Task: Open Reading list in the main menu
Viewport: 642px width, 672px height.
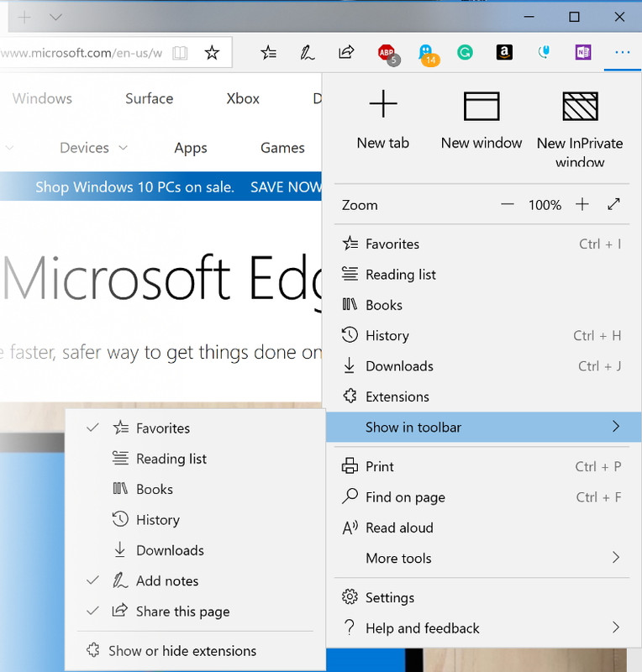Action: (x=481, y=275)
